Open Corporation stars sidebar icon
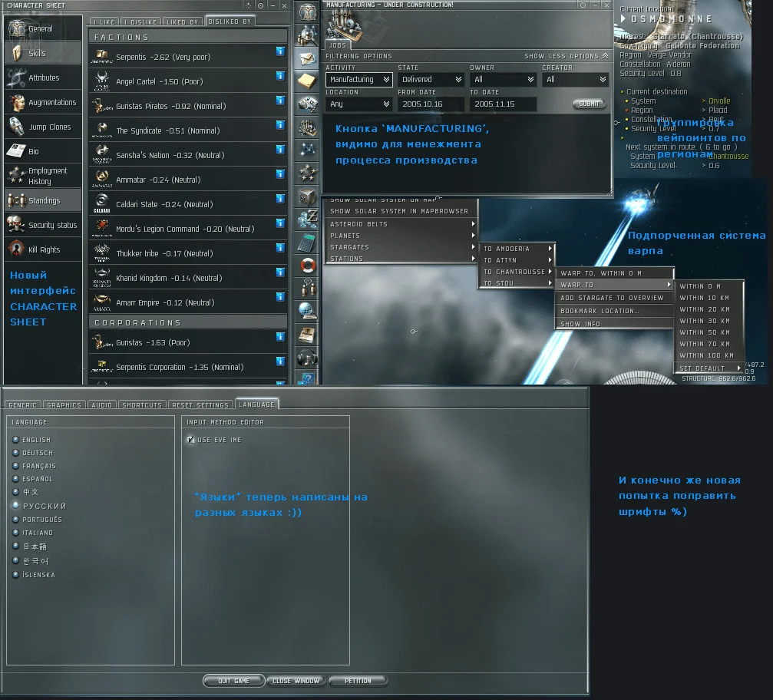This screenshot has width=773, height=700. 308,173
